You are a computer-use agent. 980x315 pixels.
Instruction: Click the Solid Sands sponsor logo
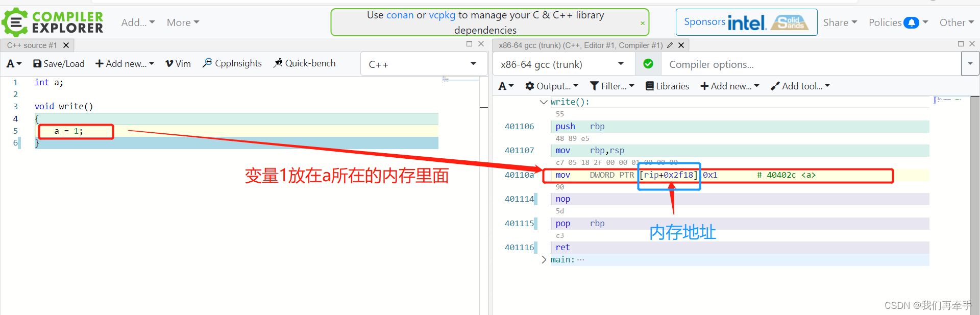click(x=790, y=22)
